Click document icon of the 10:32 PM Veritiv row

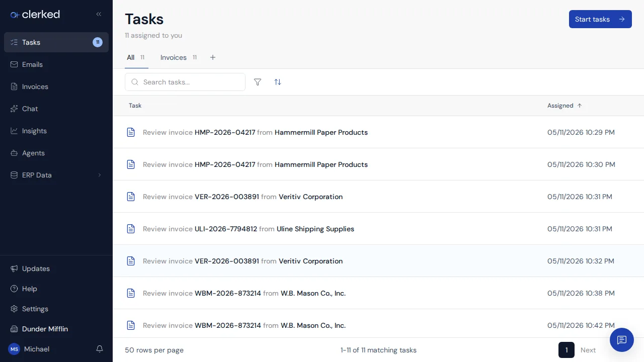131,261
